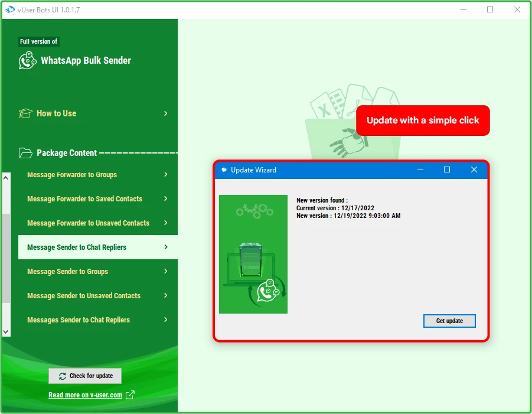Click the green update illustration in Update Wizard
Image resolution: width=532 pixels, height=414 pixels.
point(253,254)
